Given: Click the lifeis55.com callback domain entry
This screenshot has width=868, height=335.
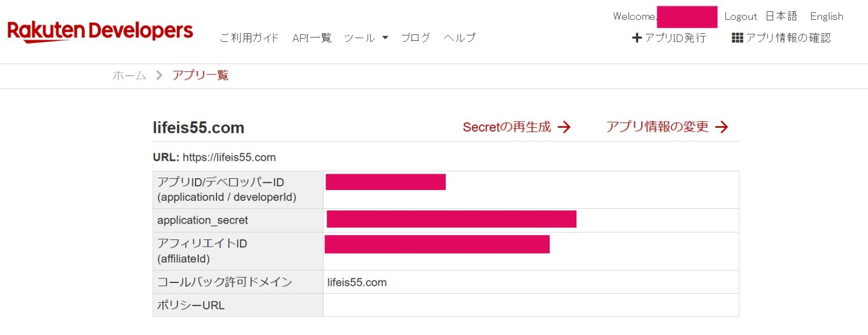Looking at the screenshot, I should tap(357, 282).
